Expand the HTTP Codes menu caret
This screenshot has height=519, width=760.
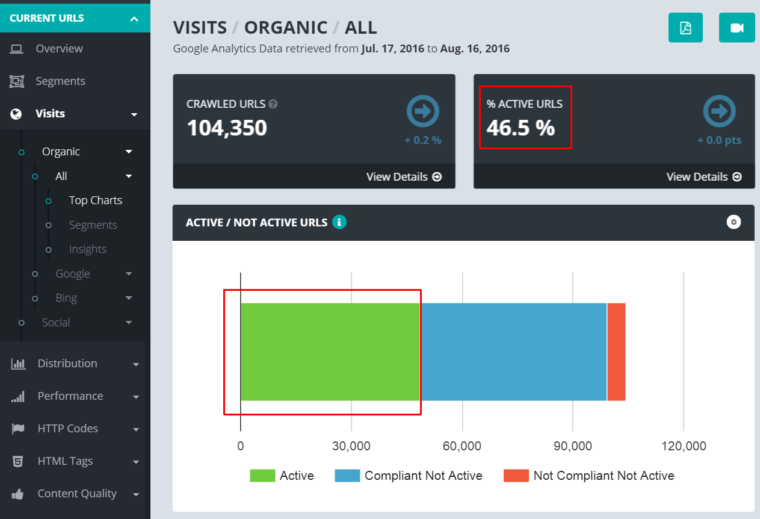click(136, 429)
